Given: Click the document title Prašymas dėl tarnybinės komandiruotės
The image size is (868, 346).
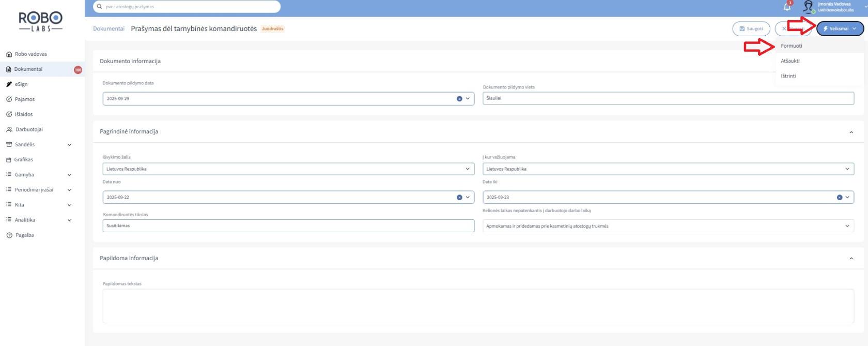Looking at the screenshot, I should click(194, 28).
